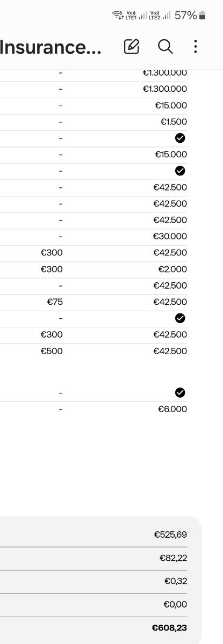The height and width of the screenshot is (644, 223).
Task: Tap the LTE2 signal indicator
Action: pos(160,16)
